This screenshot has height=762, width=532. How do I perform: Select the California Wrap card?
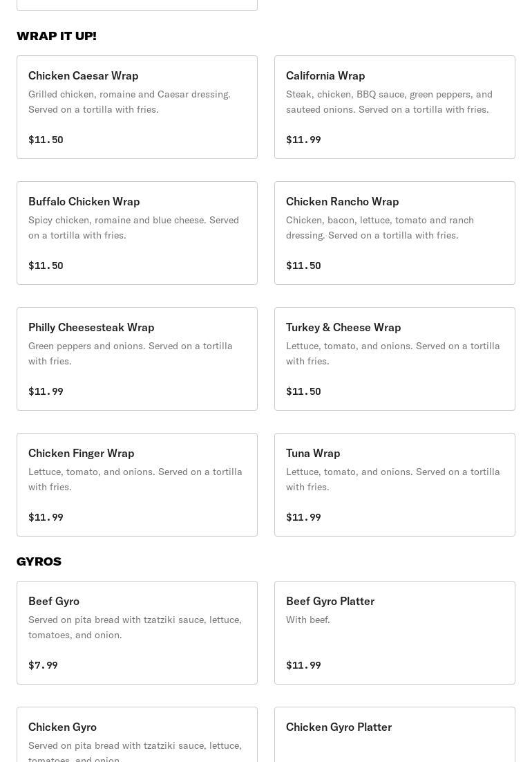click(x=395, y=107)
